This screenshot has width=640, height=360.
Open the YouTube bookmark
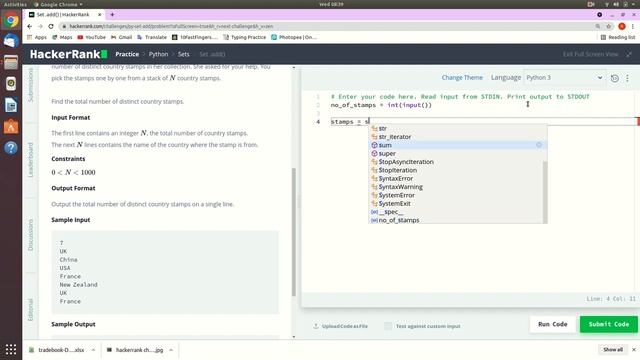[x=91, y=37]
